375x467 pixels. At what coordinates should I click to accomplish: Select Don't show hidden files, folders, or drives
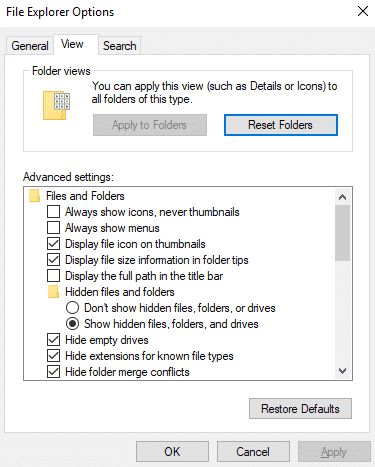click(72, 308)
